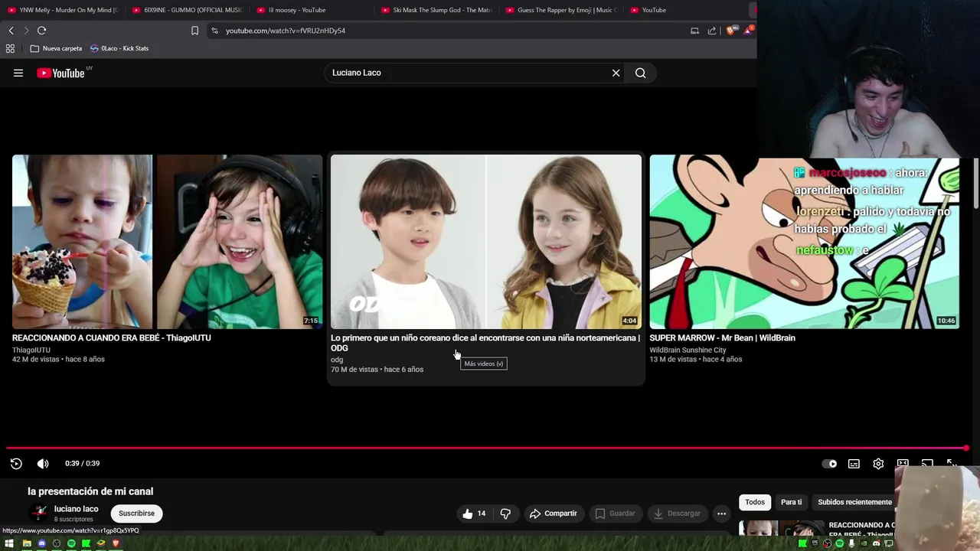This screenshot has width=980, height=551.
Task: Select the Todos filter chip
Action: (755, 502)
